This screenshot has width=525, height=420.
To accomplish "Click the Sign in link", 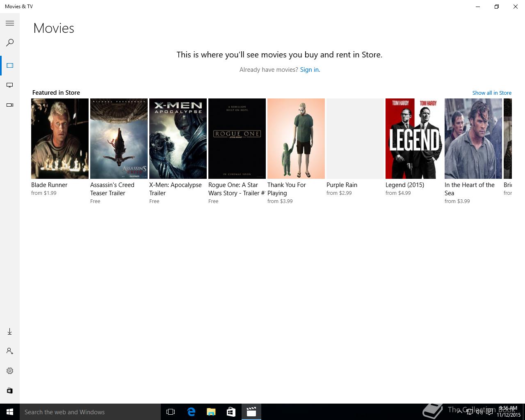I will [310, 70].
